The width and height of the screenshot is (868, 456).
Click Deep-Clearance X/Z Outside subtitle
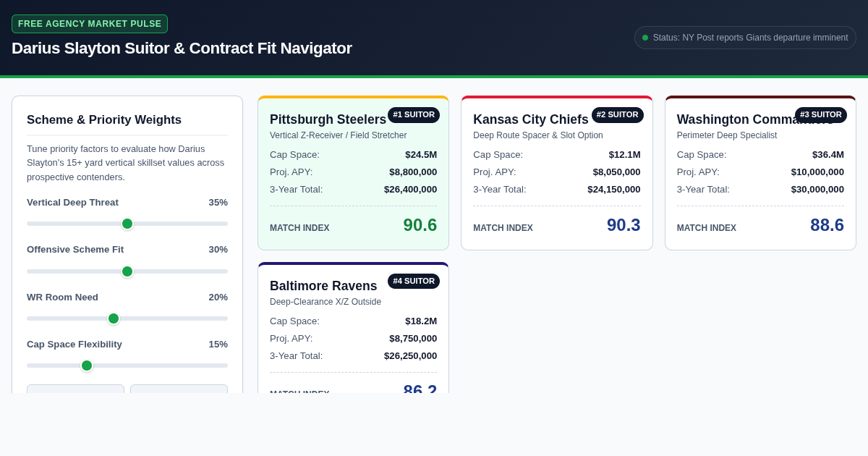click(x=325, y=302)
